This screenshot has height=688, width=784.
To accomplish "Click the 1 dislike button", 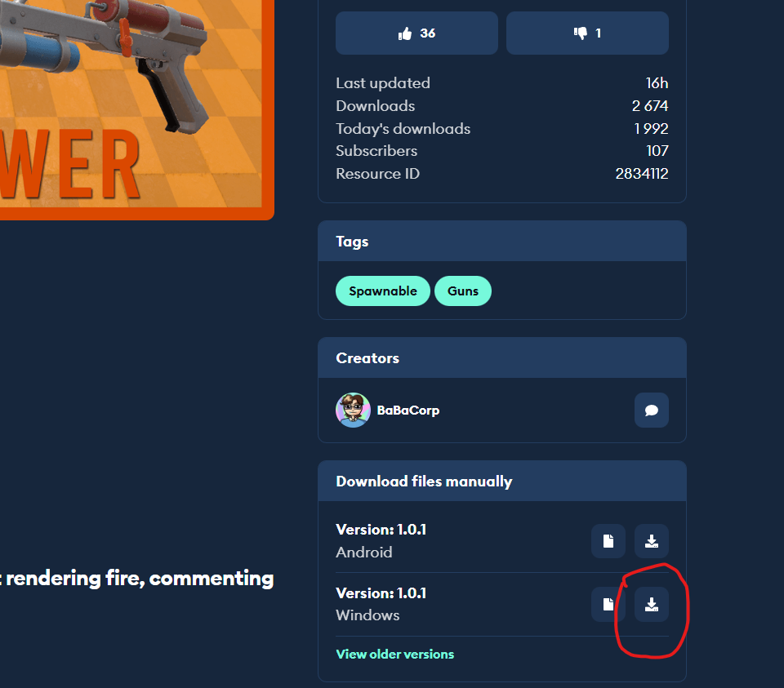I will (587, 33).
